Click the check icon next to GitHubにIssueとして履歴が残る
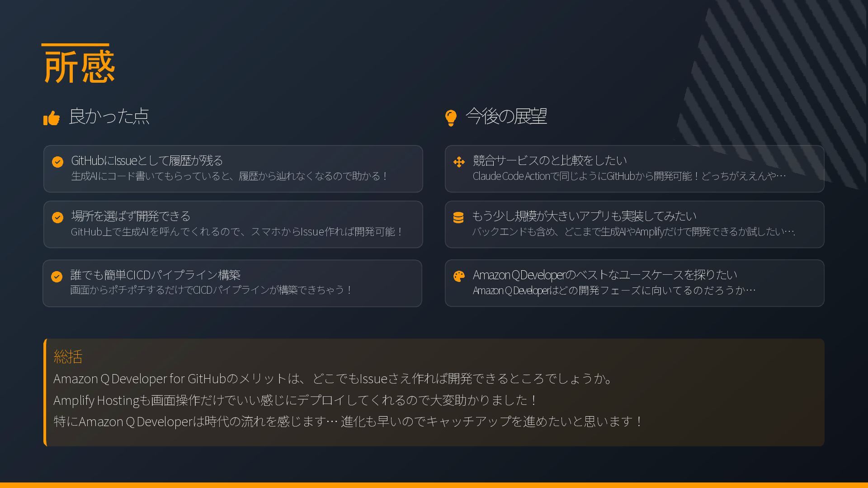The width and height of the screenshot is (868, 488). pos(57,162)
